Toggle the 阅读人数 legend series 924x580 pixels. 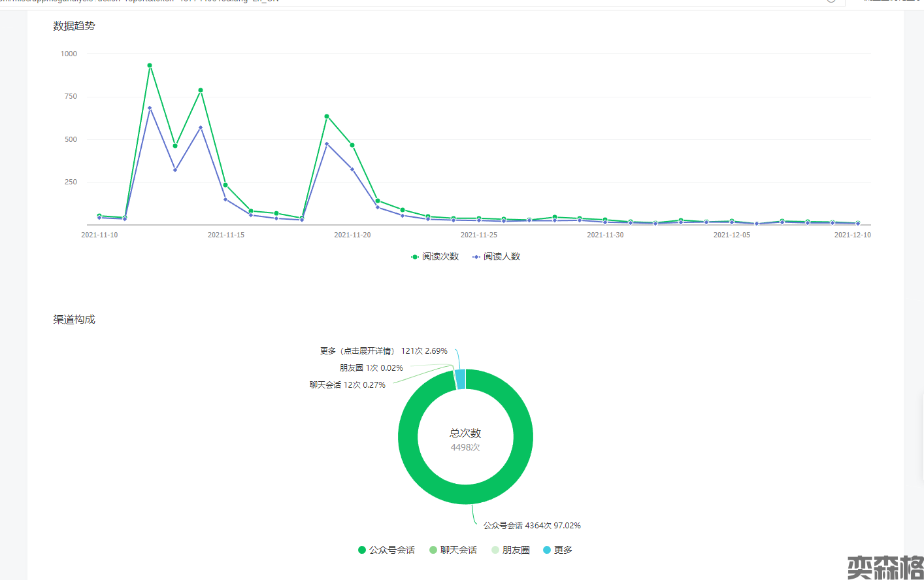coord(497,257)
